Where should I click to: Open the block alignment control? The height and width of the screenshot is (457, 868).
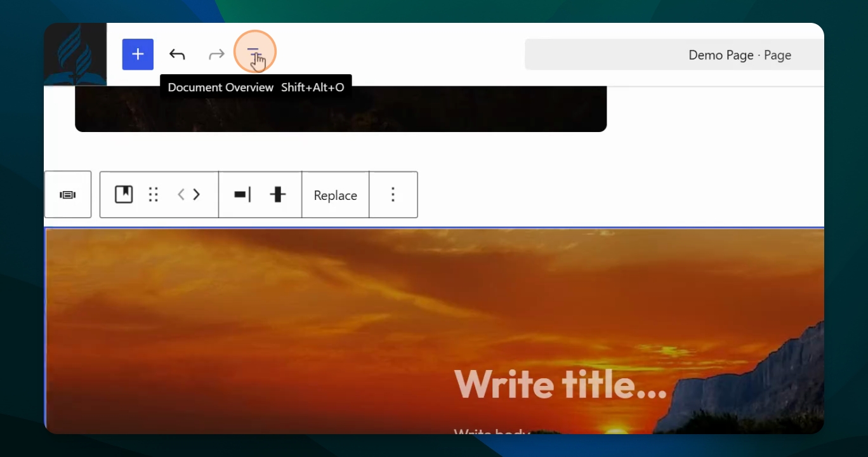(242, 195)
